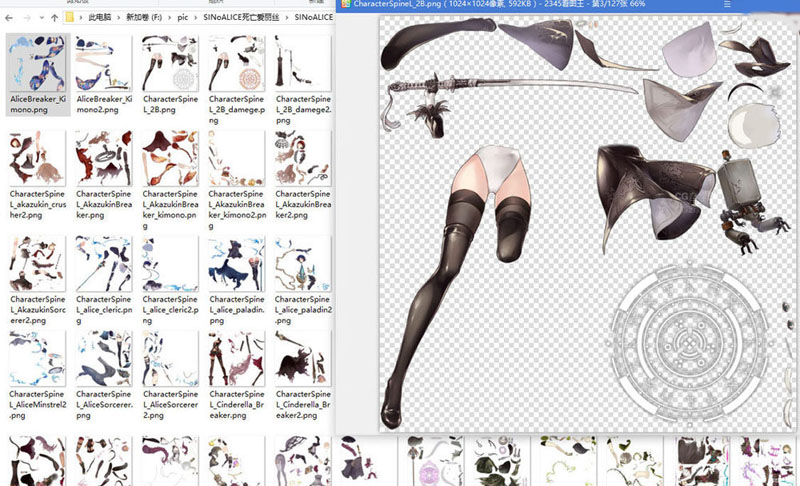Click the folder icon in address bar
Screen dimensions: 800x486
(x=70, y=17)
